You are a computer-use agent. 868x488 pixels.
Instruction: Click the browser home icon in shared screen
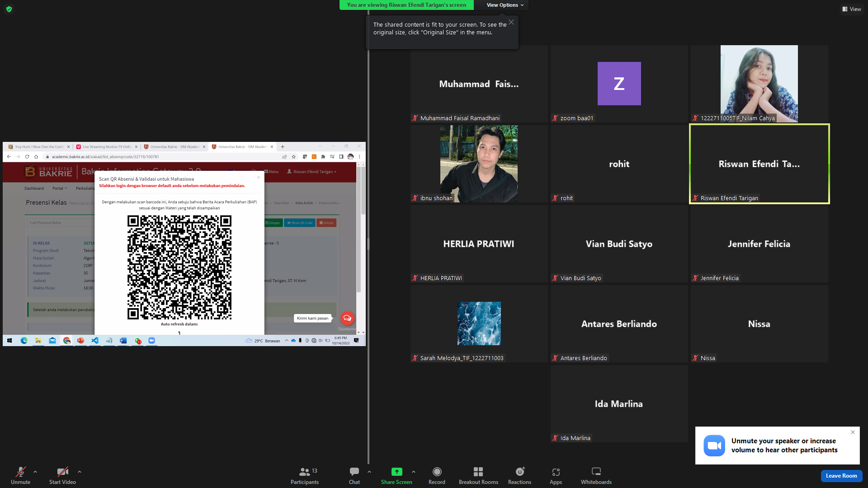[x=36, y=157]
